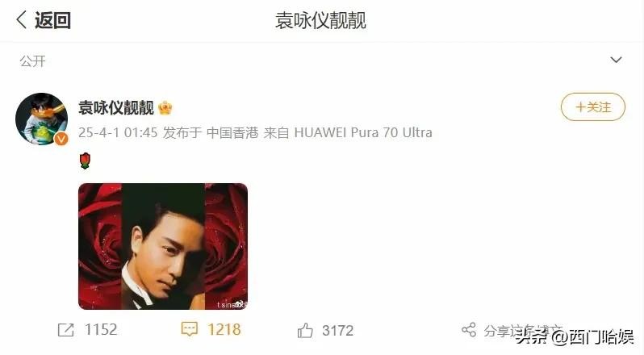
Task: Click the post timestamp 25-4-1 01:45
Action: pos(118,132)
